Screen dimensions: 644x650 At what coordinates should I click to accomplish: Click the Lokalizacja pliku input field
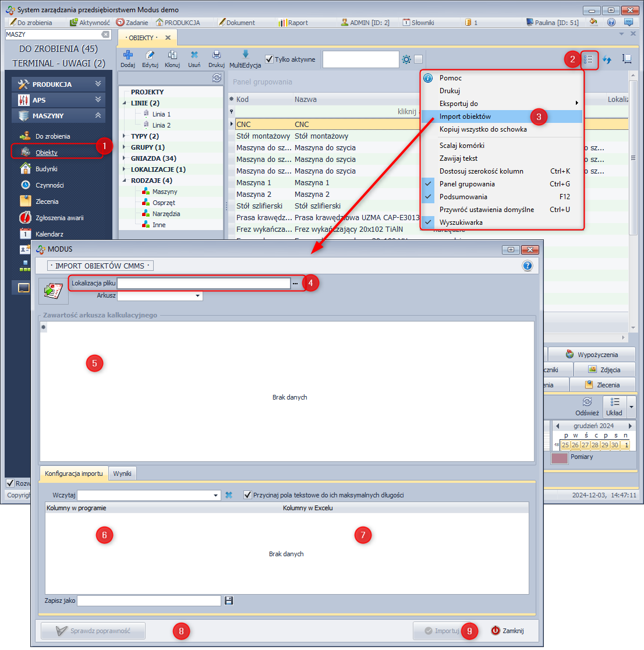point(204,283)
